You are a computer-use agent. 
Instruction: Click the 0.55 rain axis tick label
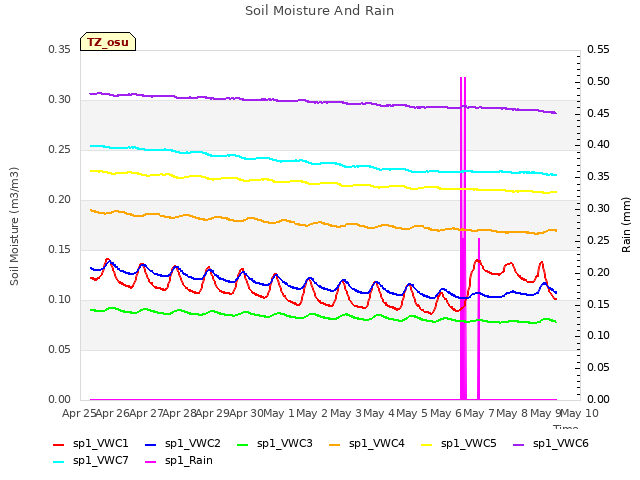coord(598,50)
